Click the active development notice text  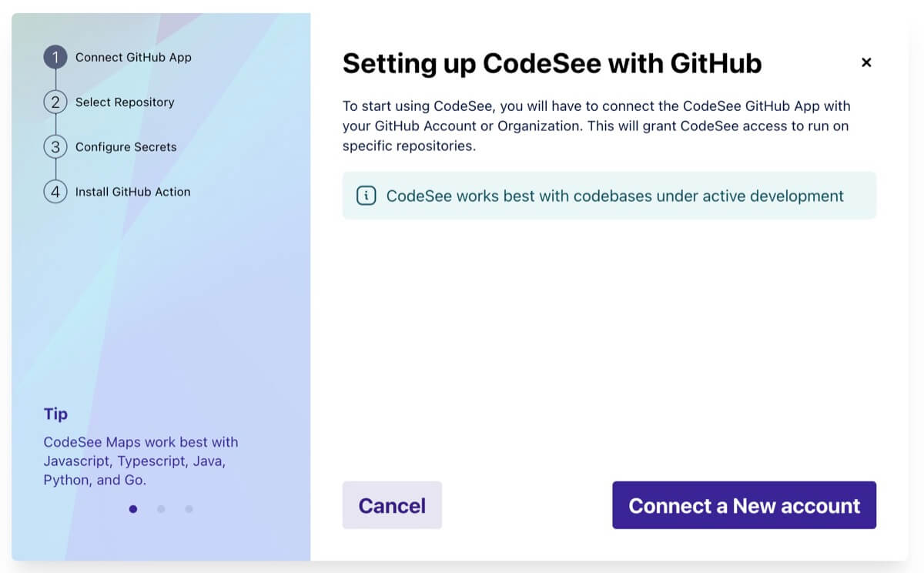[614, 196]
